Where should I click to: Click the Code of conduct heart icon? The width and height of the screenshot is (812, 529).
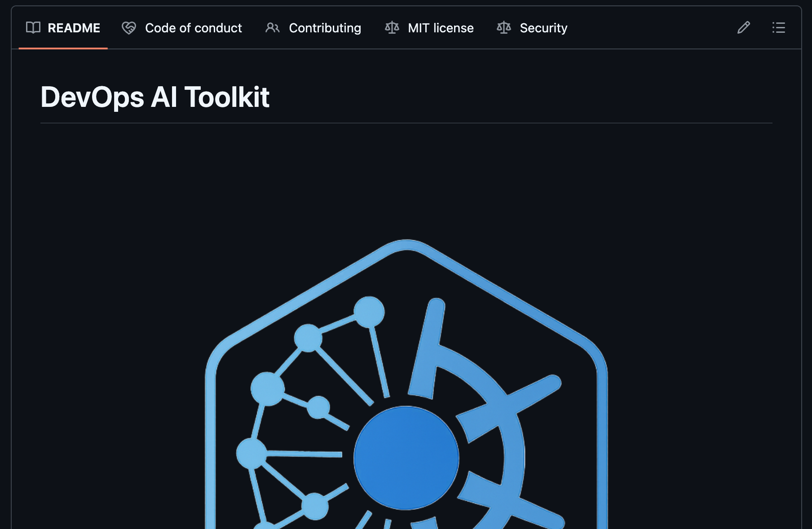129,28
